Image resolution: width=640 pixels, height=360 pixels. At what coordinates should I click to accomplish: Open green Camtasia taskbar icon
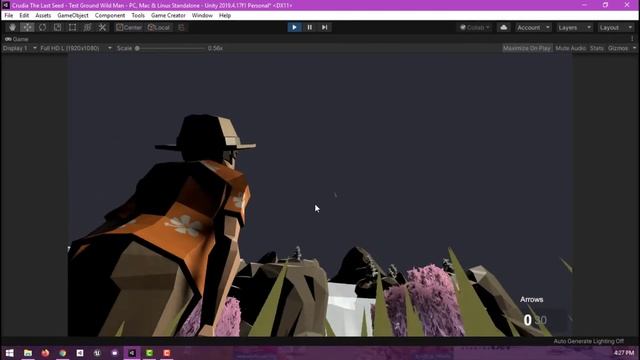click(149, 353)
